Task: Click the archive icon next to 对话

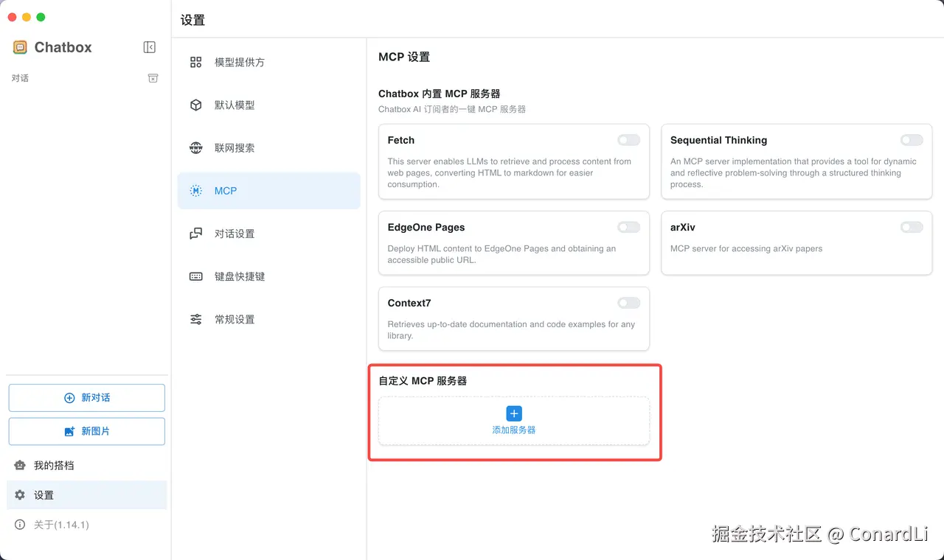Action: [153, 78]
